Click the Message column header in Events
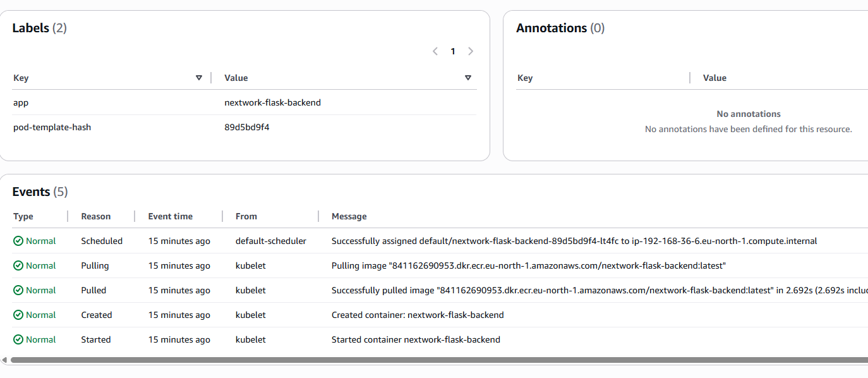This screenshot has height=378, width=868. coord(349,216)
